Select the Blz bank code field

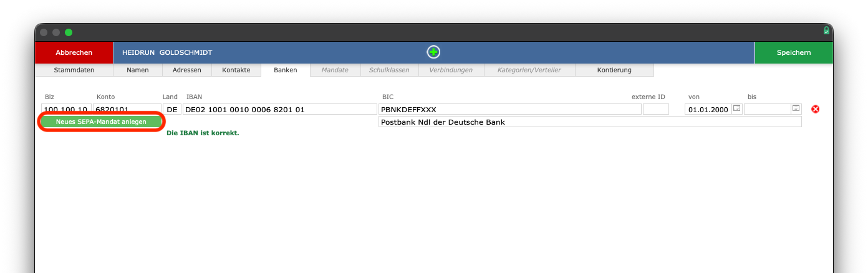click(x=66, y=110)
